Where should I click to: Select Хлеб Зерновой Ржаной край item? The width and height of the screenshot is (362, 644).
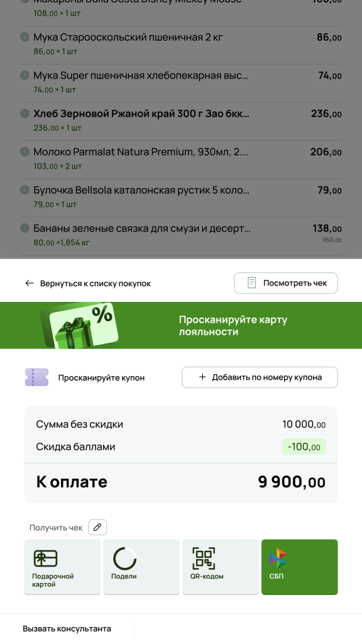pos(181,121)
